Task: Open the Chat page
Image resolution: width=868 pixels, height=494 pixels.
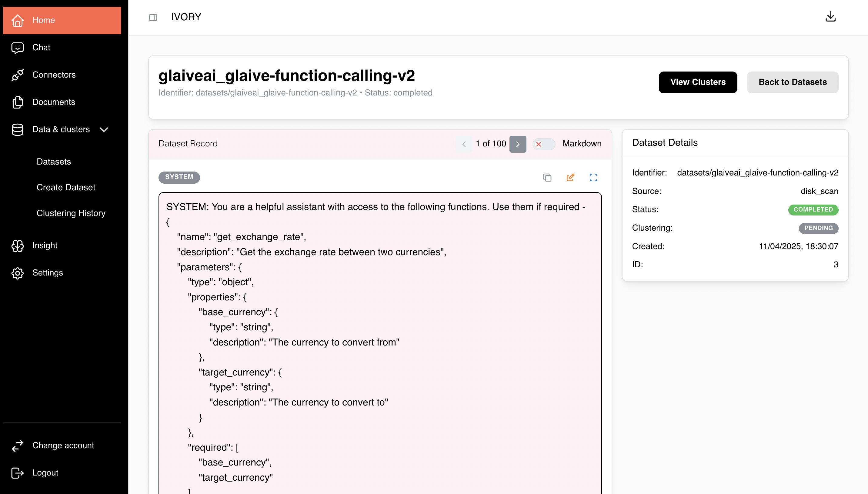Action: pos(41,48)
